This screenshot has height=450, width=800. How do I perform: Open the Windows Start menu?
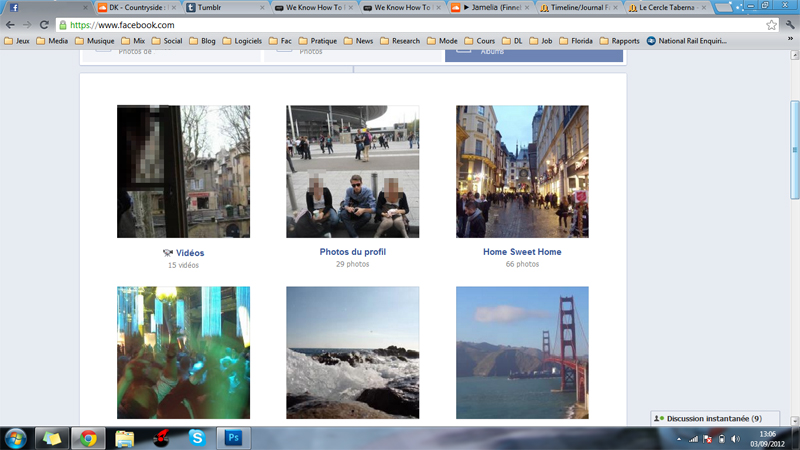tap(15, 438)
